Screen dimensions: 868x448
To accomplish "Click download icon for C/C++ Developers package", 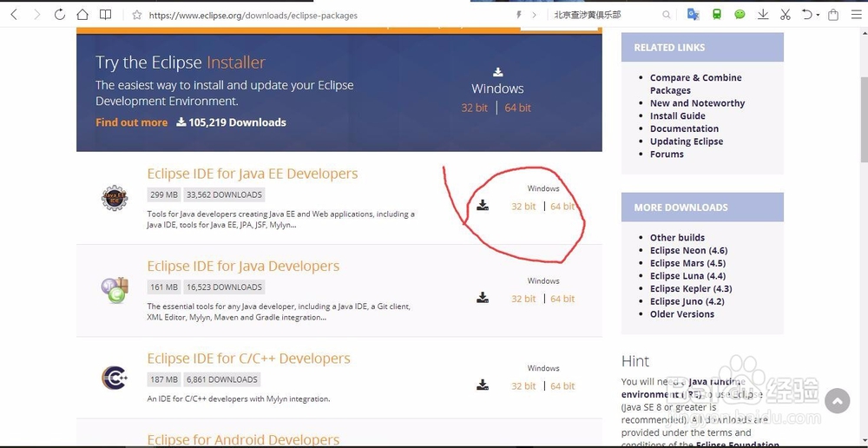I will 483,385.
